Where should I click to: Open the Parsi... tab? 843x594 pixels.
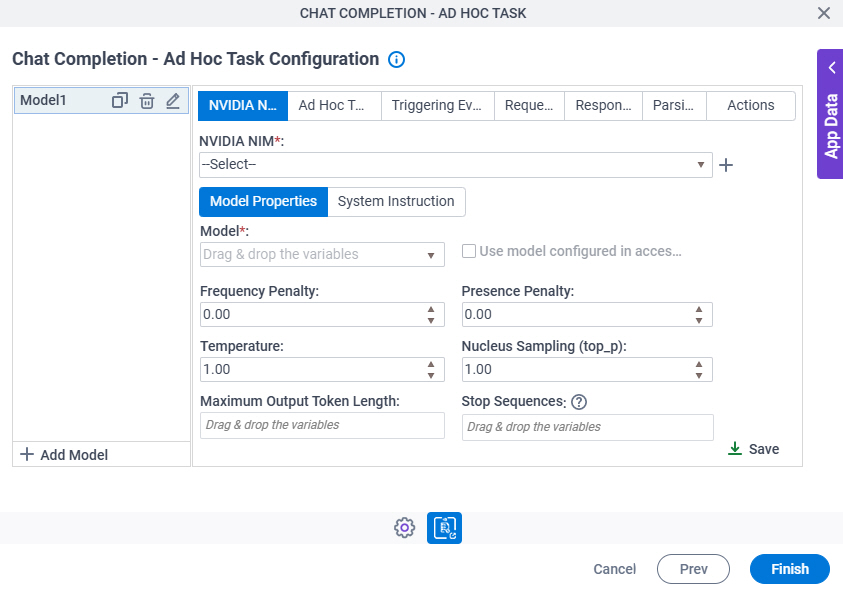[674, 105]
